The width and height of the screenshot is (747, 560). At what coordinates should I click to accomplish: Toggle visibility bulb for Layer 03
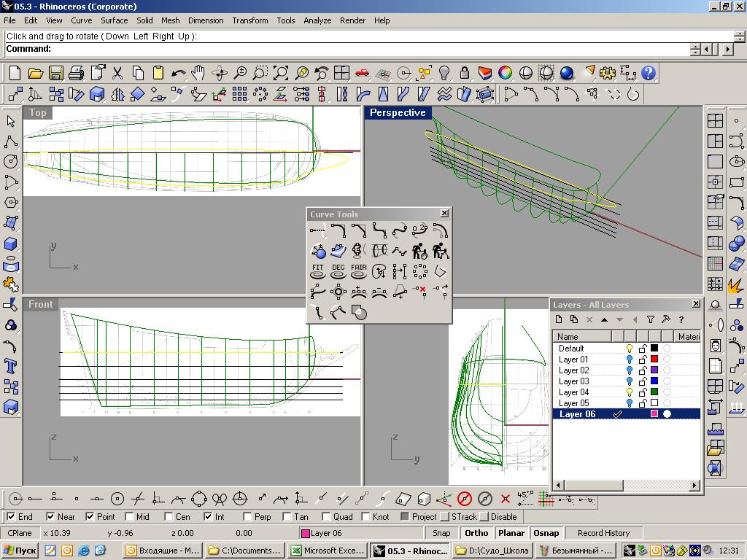[x=630, y=381]
